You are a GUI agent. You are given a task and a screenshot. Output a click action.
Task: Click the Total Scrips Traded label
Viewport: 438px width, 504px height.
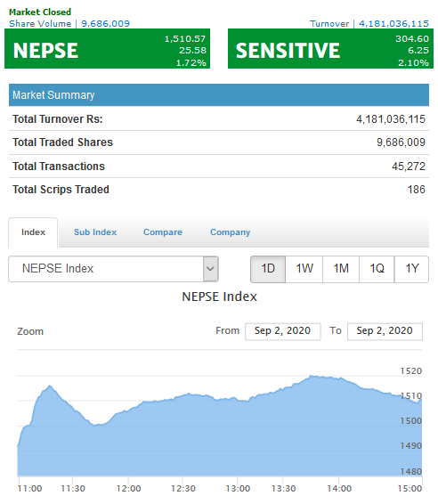[61, 190]
